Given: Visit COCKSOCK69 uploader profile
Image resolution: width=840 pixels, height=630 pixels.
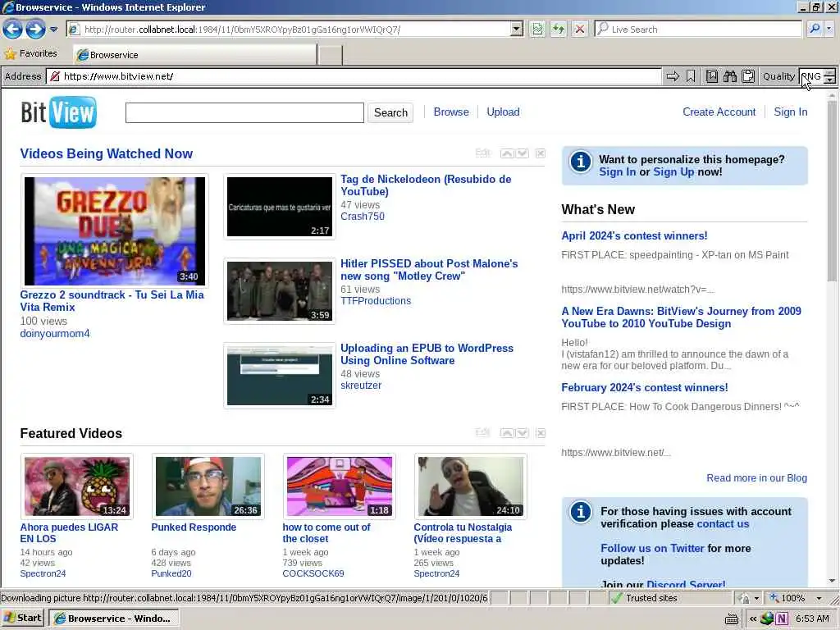Looking at the screenshot, I should [313, 573].
